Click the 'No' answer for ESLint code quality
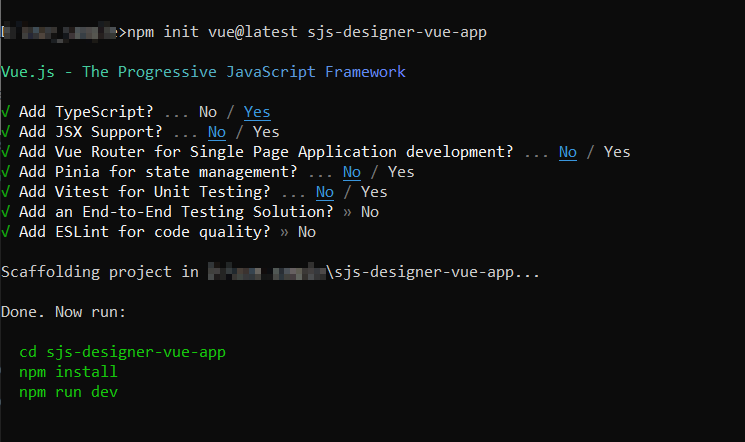Image resolution: width=745 pixels, height=442 pixels. 307,232
